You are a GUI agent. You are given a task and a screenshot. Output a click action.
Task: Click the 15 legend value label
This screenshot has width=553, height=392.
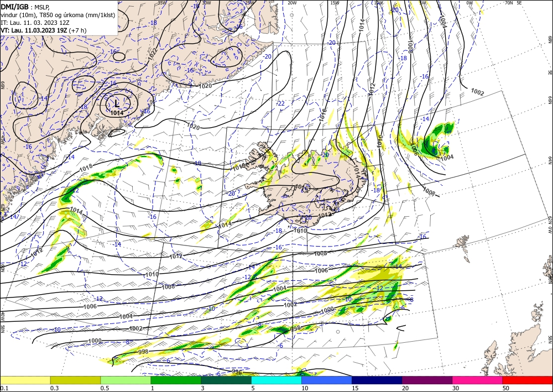pyautogui.click(x=355, y=388)
